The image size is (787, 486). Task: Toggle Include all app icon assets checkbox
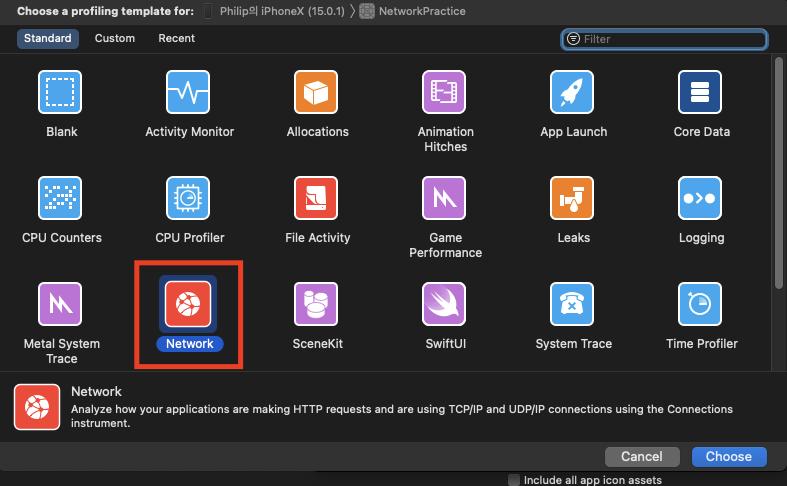pos(514,480)
